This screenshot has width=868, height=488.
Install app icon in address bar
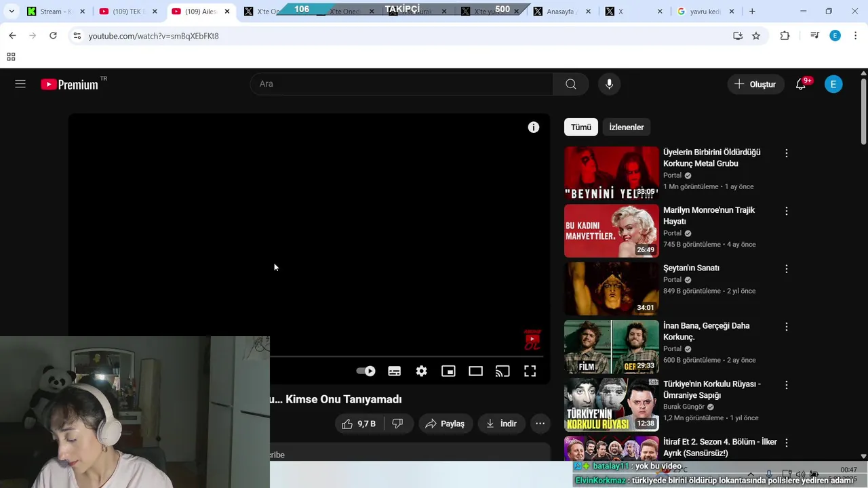(738, 36)
